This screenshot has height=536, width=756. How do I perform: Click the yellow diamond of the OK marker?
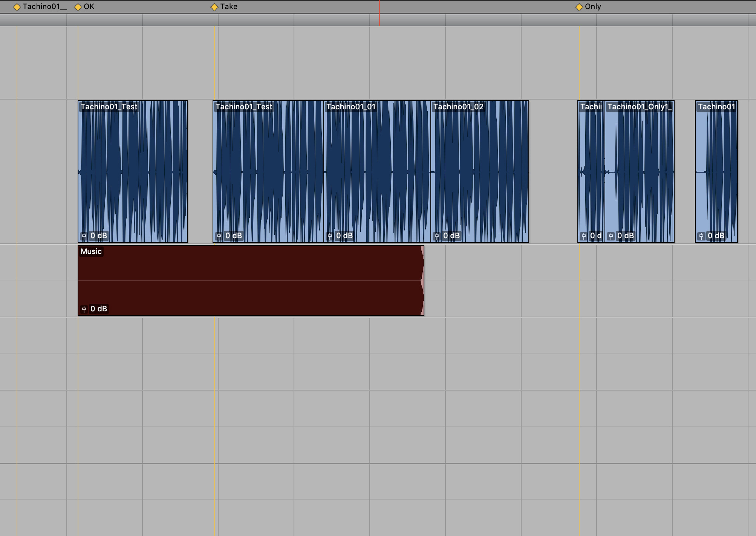pos(78,7)
